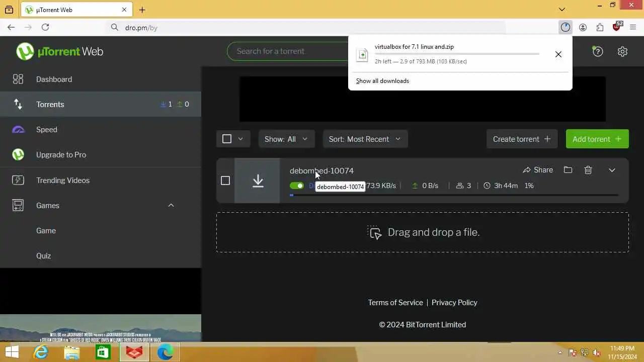Click the Drag and drop a file area
Viewport: 644px width, 362px height.
pos(423,232)
